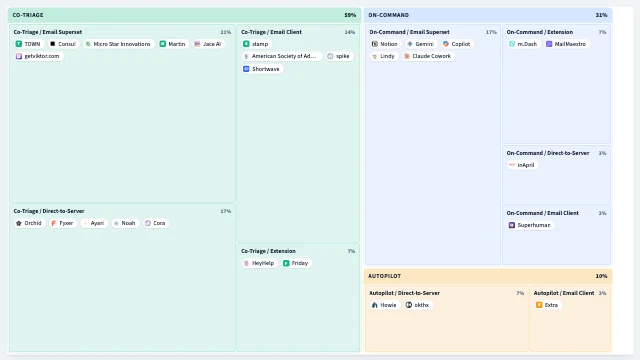Click the Howie logo icon
This screenshot has width=640, height=360.
point(375,305)
